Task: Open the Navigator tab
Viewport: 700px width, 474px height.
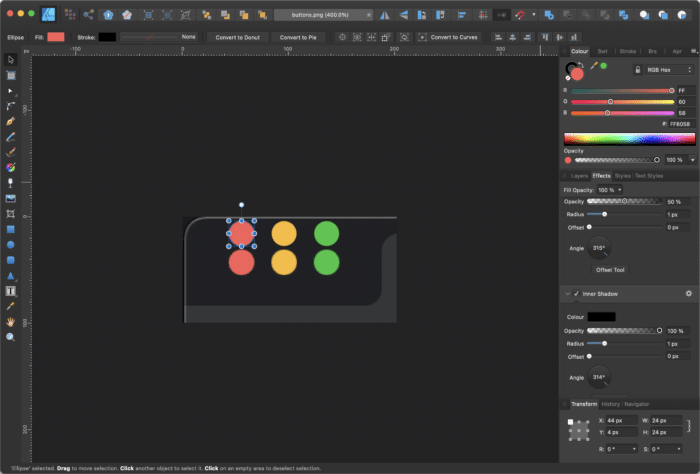Action: click(x=636, y=404)
